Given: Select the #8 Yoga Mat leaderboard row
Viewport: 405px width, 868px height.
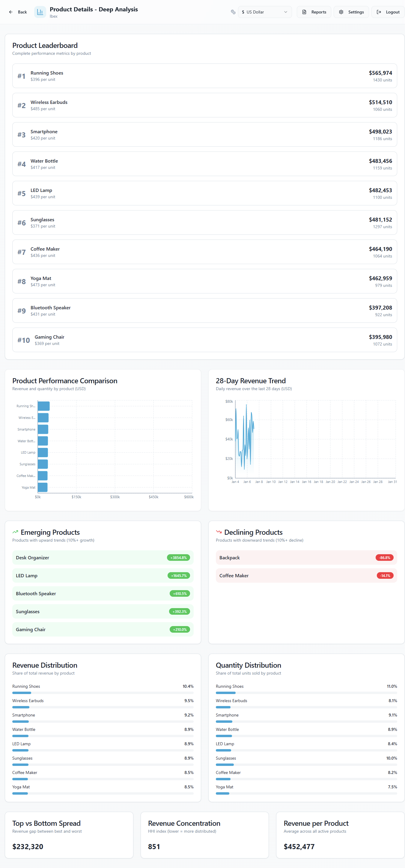Looking at the screenshot, I should [204, 281].
